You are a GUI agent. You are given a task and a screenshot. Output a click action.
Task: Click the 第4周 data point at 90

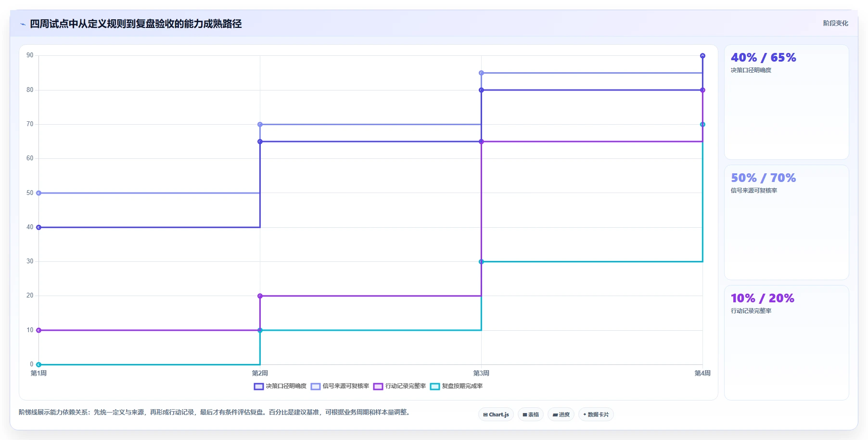(x=702, y=56)
